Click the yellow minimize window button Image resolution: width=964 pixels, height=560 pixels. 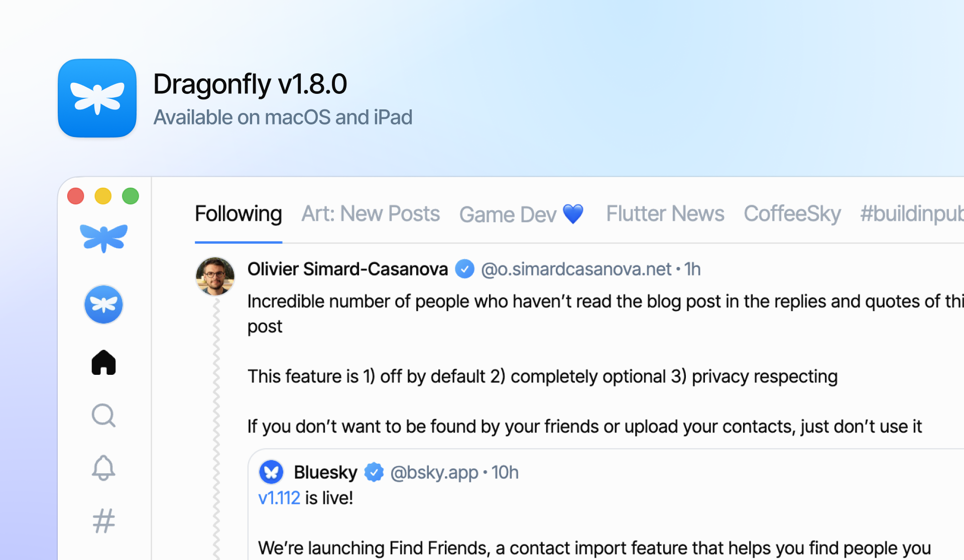[x=103, y=196]
